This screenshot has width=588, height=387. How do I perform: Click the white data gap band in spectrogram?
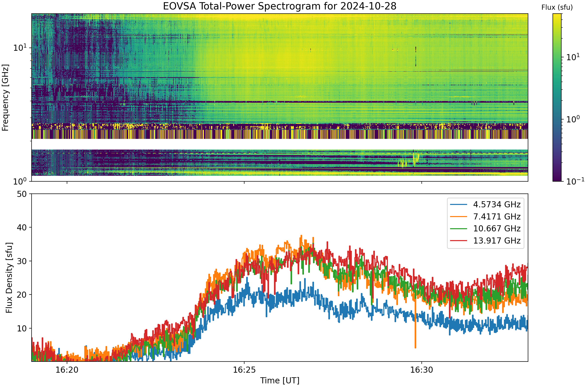(280, 144)
